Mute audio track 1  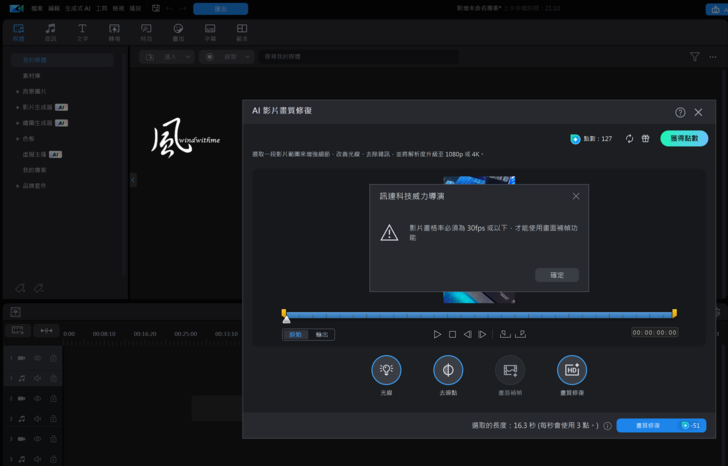[38, 378]
